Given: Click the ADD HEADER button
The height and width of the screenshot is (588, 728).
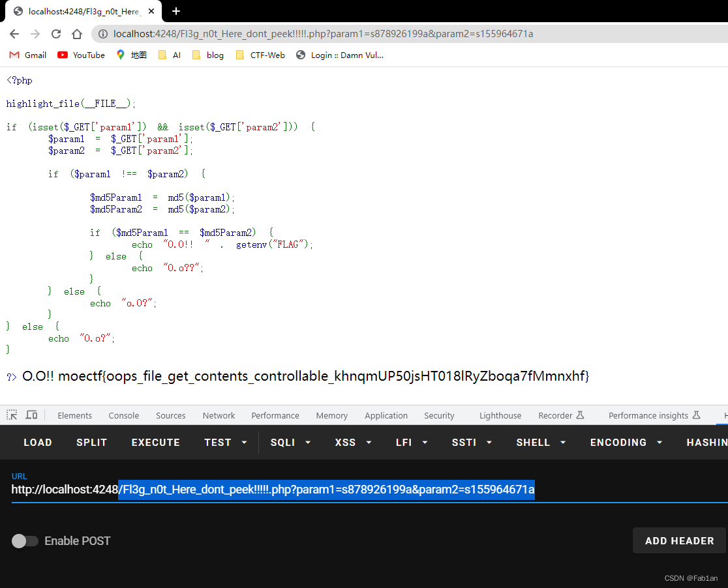Looking at the screenshot, I should [679, 540].
